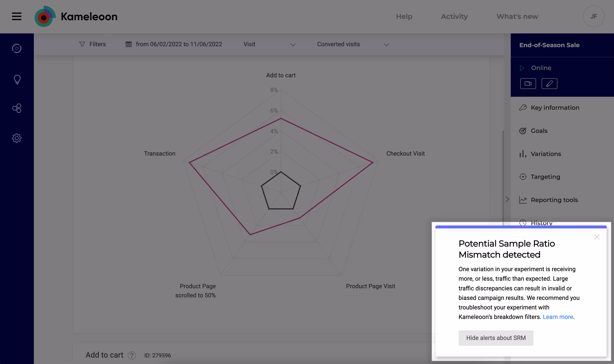Open the Variations panel section
The height and width of the screenshot is (364, 614).
[x=546, y=154]
